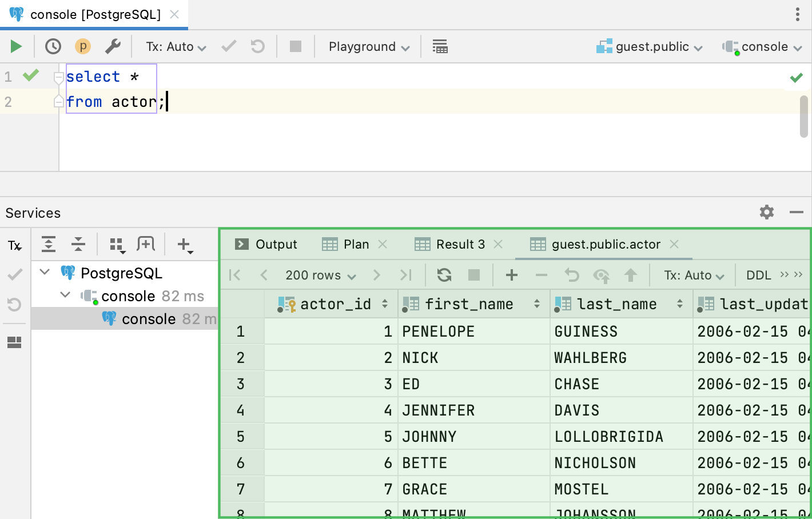Stop execution square in editor toolbar
This screenshot has height=519, width=812.
click(296, 46)
